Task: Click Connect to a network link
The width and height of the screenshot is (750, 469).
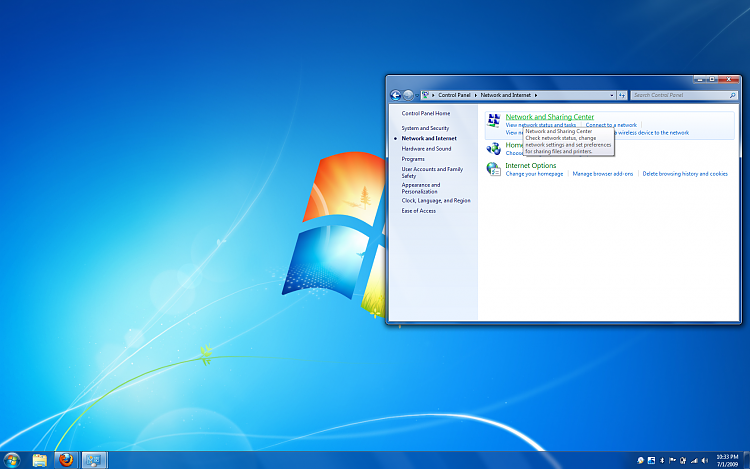Action: (x=611, y=125)
